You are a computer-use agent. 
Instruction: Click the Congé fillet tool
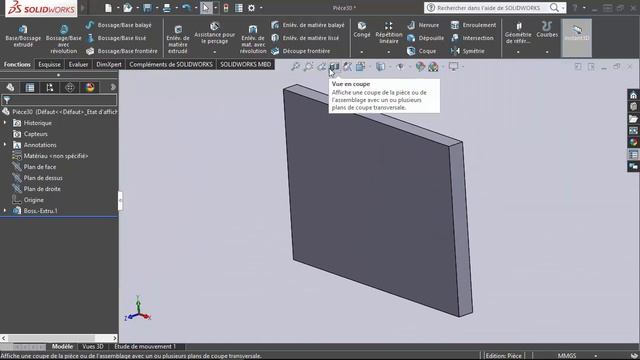[x=362, y=30]
